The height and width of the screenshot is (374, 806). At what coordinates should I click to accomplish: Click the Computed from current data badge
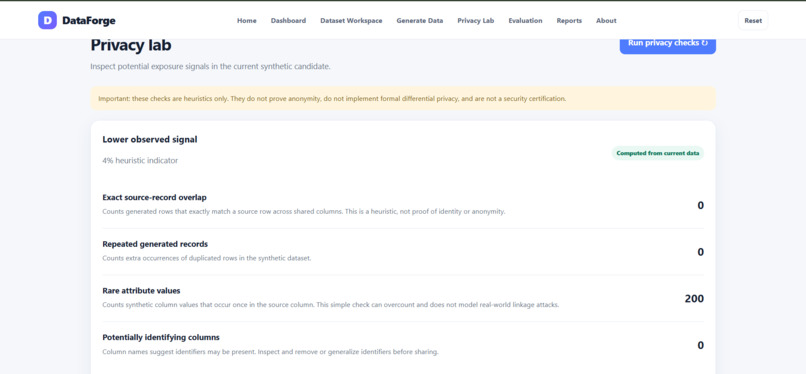(x=657, y=153)
